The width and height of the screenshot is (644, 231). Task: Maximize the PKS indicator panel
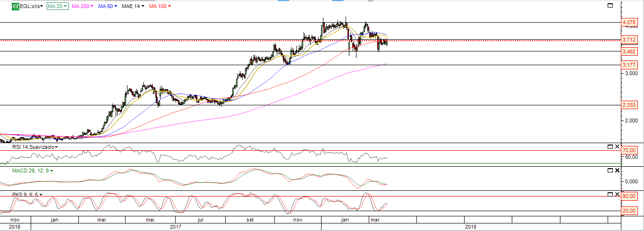[x=610, y=194]
